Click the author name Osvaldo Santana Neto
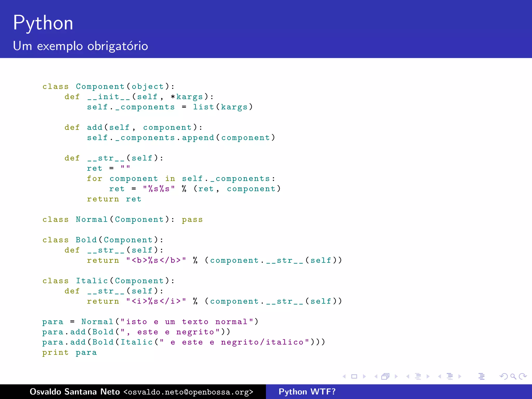 (x=75, y=391)
